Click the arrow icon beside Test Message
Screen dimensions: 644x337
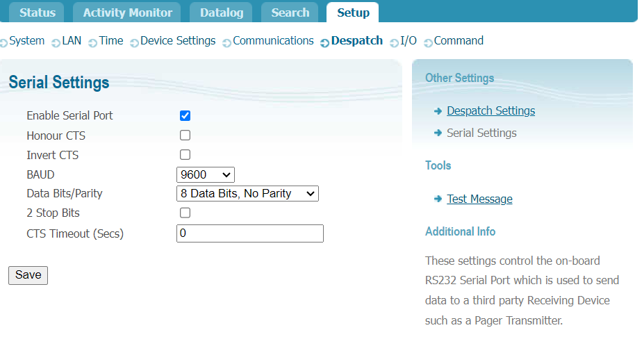[x=438, y=199]
